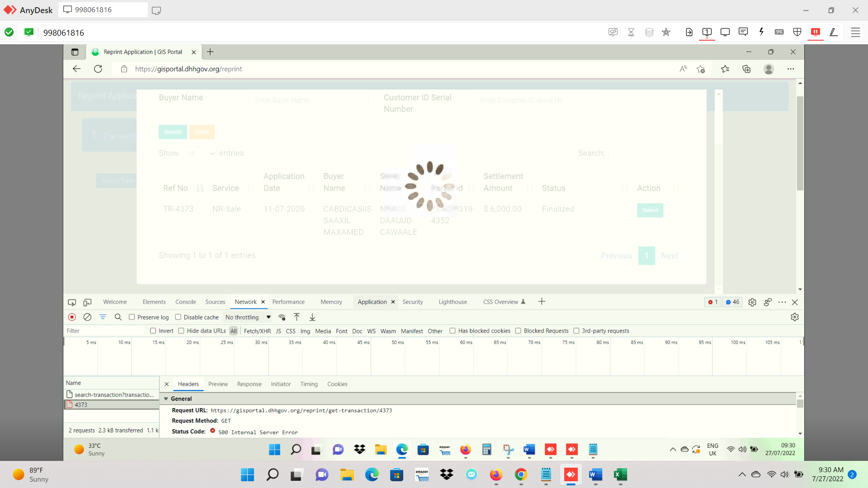Open the Timing tab of the request
This screenshot has width=868, height=488.
point(309,384)
